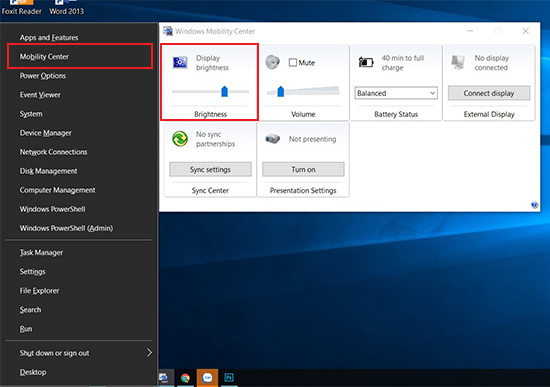Viewport: 550px width, 387px height.
Task: Close the Windows Mobility Center window
Action: pyautogui.click(x=525, y=31)
